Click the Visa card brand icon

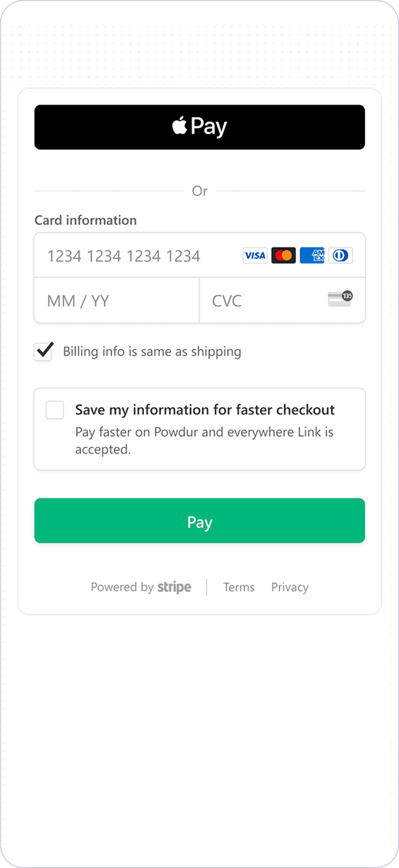pyautogui.click(x=254, y=255)
